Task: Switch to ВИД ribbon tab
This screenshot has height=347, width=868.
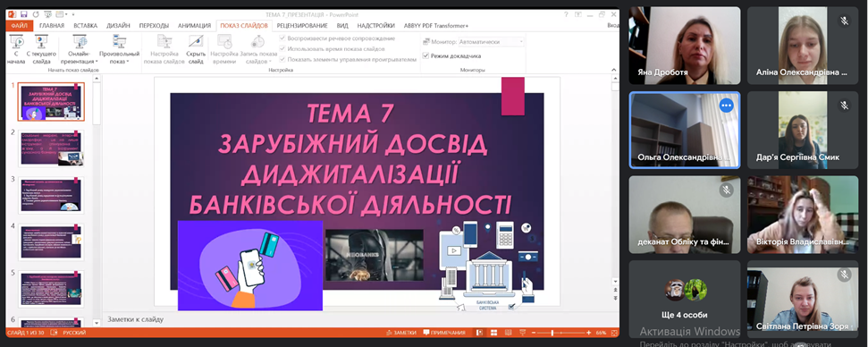Action: (x=342, y=25)
